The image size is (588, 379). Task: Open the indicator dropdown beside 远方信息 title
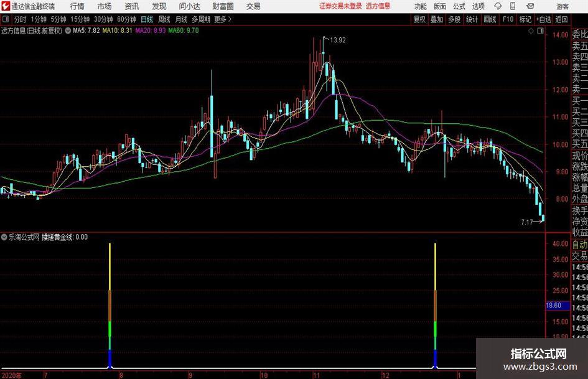pyautogui.click(x=68, y=30)
